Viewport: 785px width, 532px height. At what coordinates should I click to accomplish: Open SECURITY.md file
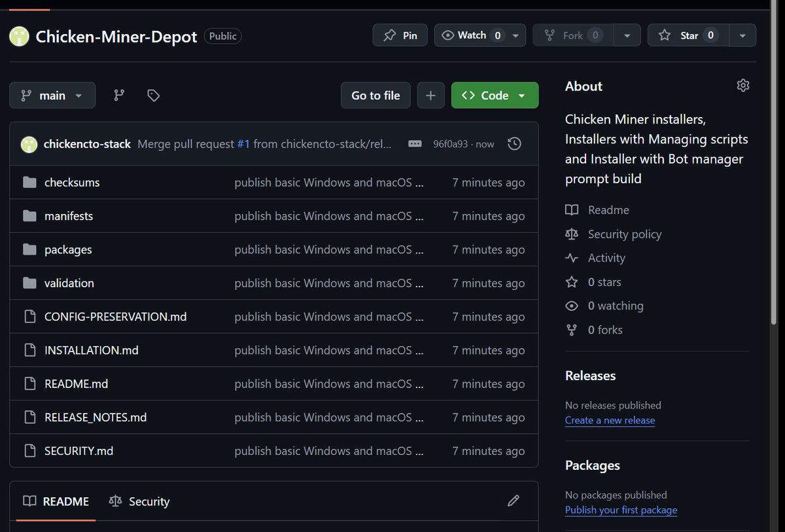78,451
